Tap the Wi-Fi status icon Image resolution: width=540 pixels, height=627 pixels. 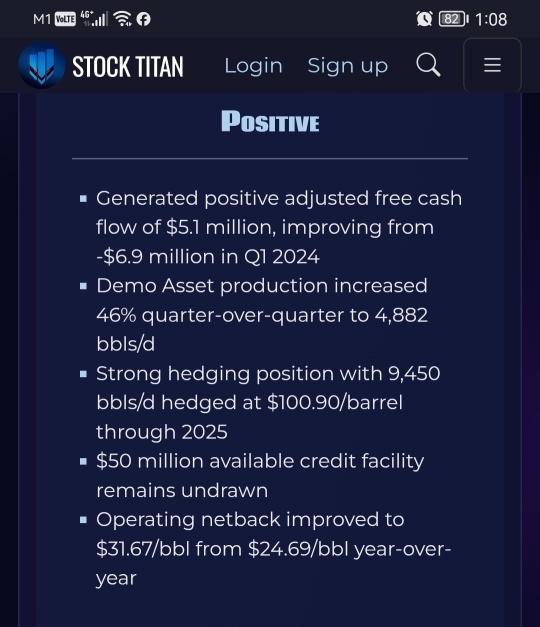coord(122,18)
